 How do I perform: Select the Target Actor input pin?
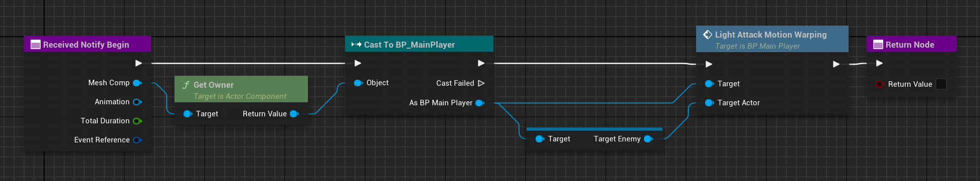[710, 103]
